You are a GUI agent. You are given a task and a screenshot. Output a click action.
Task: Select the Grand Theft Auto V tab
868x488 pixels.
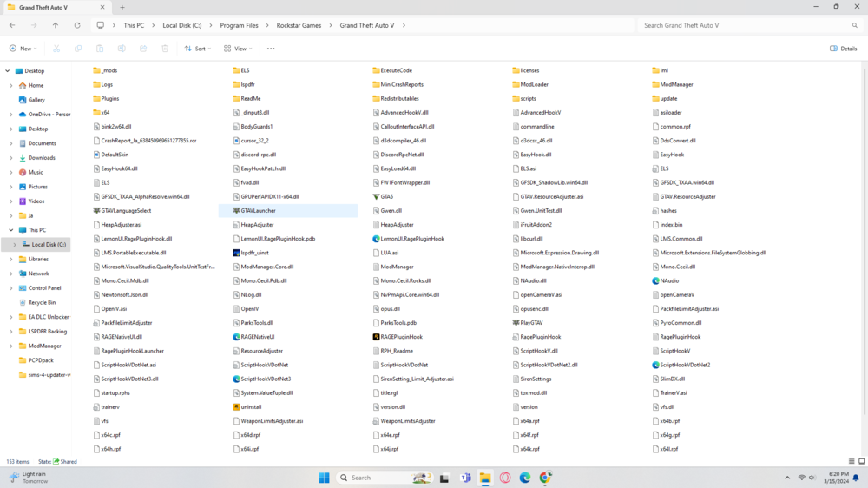click(56, 8)
